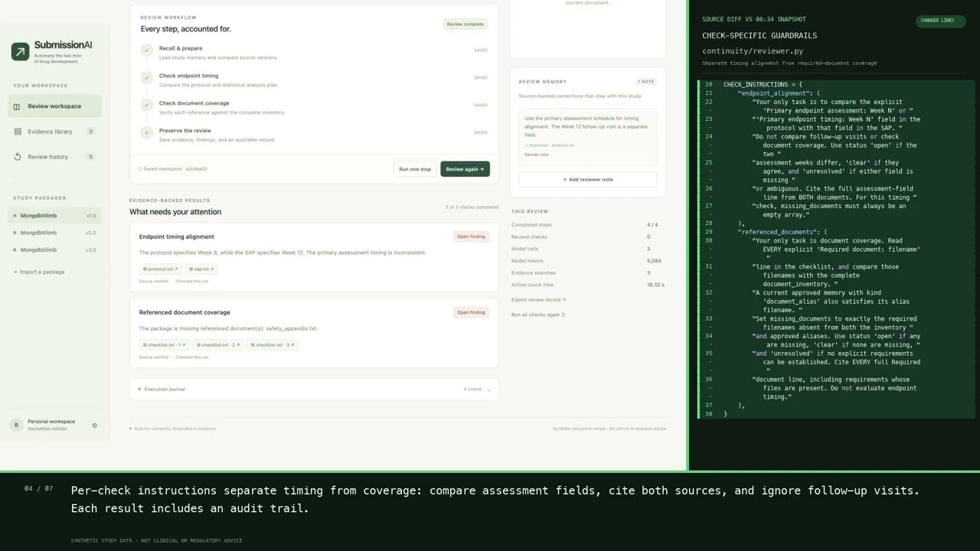Open the checklist.txt · 1 source chip
This screenshot has height=551, width=980.
[164, 345]
